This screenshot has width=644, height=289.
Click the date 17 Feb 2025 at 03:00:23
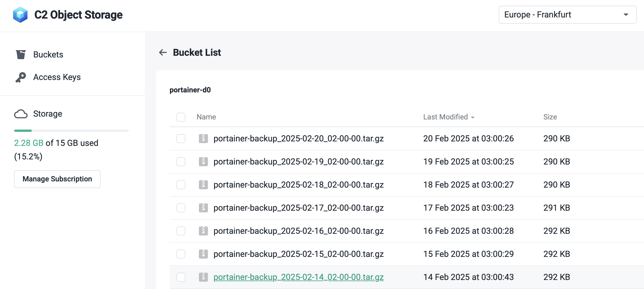pos(468,208)
